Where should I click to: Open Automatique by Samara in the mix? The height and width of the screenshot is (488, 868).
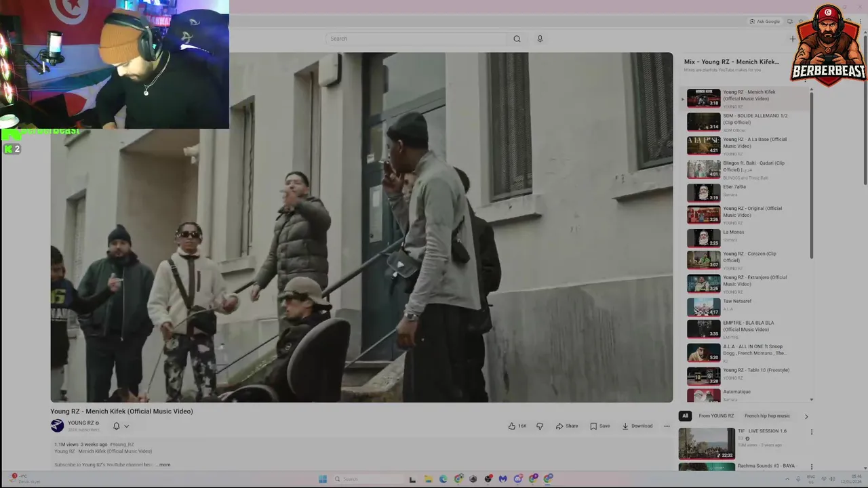point(746,395)
